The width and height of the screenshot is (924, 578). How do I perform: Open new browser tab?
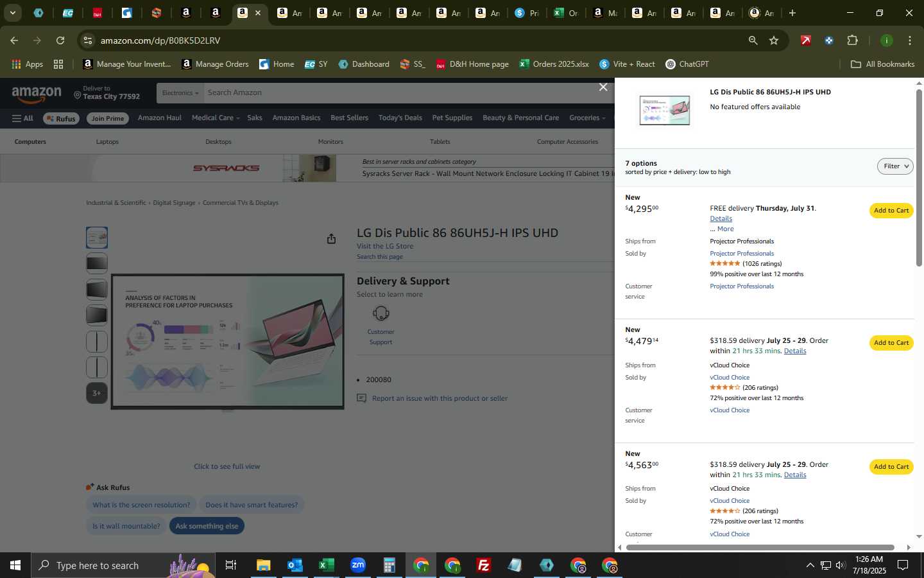(x=792, y=13)
